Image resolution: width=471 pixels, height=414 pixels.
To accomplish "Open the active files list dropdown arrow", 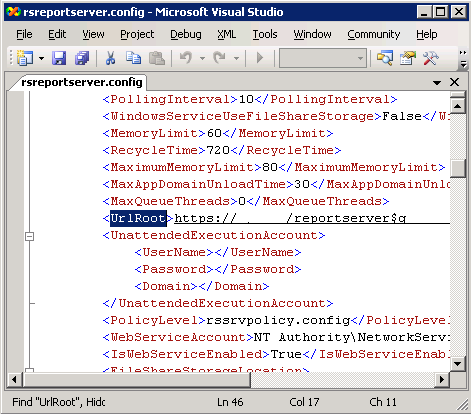I will pos(437,82).
